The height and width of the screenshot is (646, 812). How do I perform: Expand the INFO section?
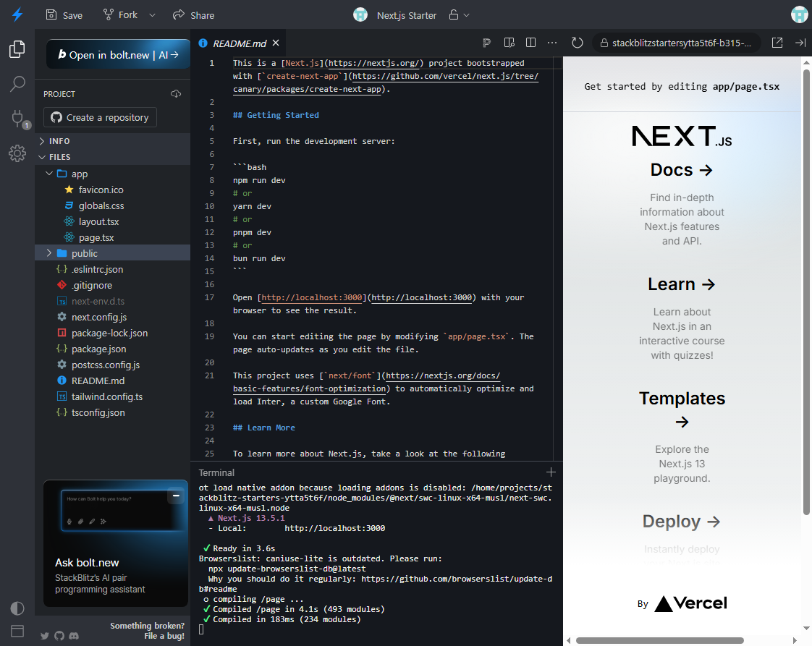tap(112, 141)
